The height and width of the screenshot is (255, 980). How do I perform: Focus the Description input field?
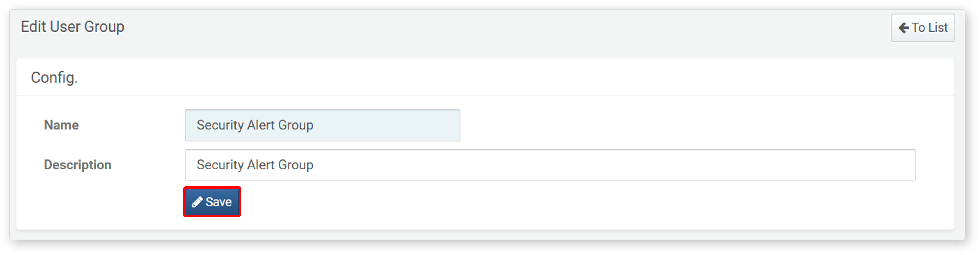tap(550, 165)
